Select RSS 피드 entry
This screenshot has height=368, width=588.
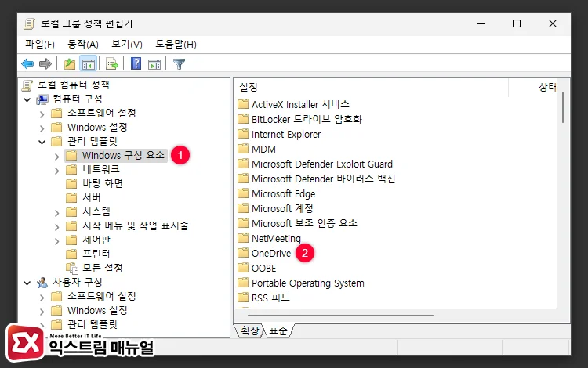coord(270,298)
